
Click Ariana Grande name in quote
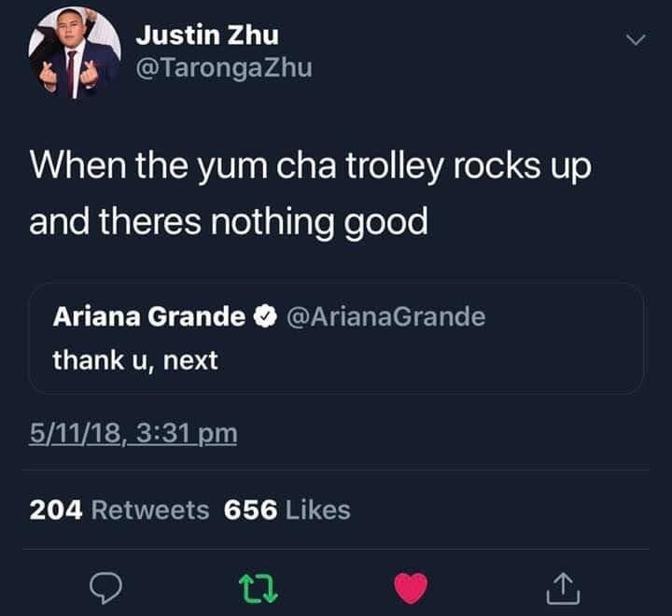149,316
